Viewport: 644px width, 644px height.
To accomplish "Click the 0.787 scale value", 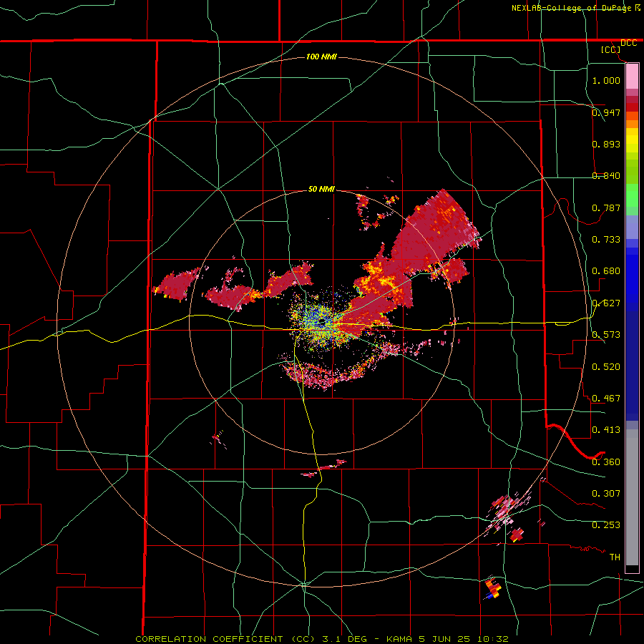I will coord(606,208).
